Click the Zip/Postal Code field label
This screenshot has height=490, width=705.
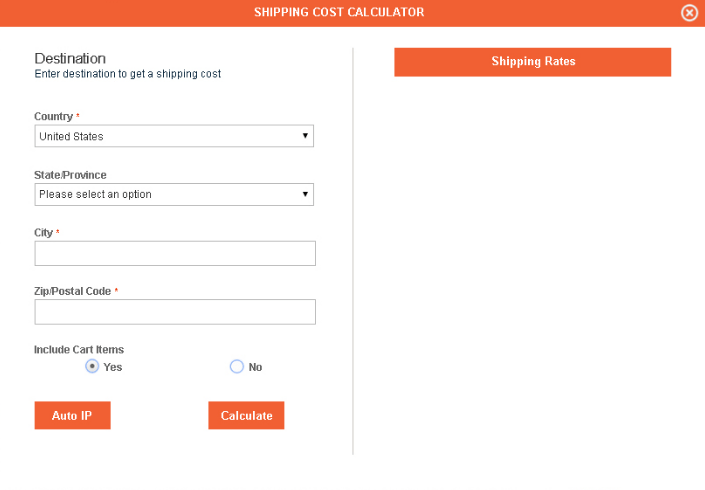(72, 291)
